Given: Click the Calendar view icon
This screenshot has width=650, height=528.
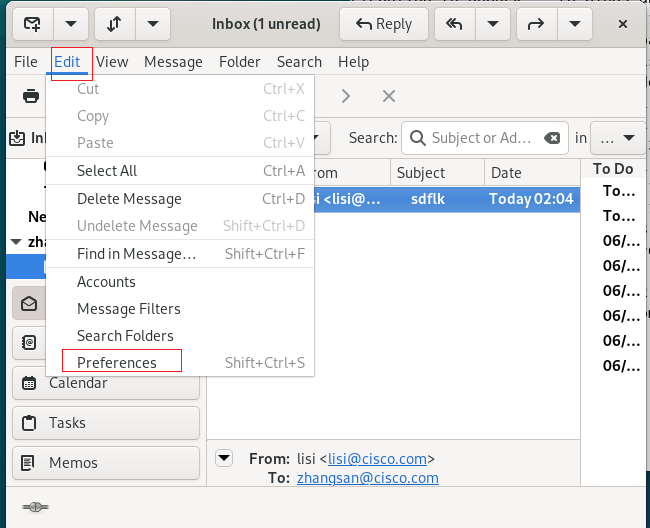Looking at the screenshot, I should (29, 383).
